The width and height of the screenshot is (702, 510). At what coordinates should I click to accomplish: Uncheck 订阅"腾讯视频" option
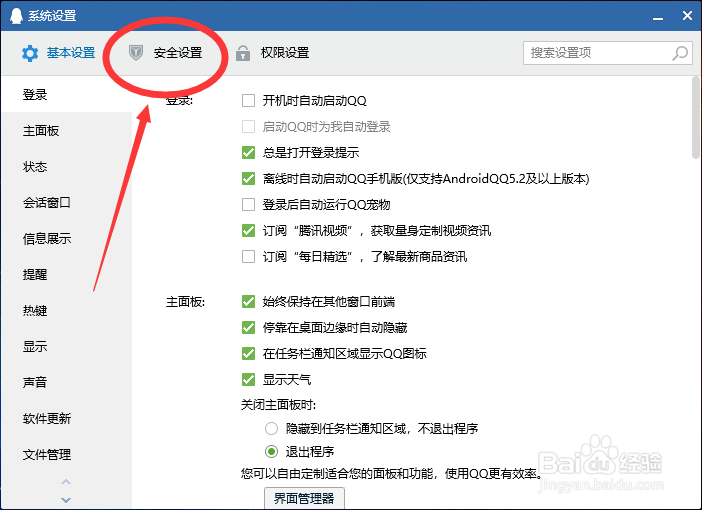(248, 231)
